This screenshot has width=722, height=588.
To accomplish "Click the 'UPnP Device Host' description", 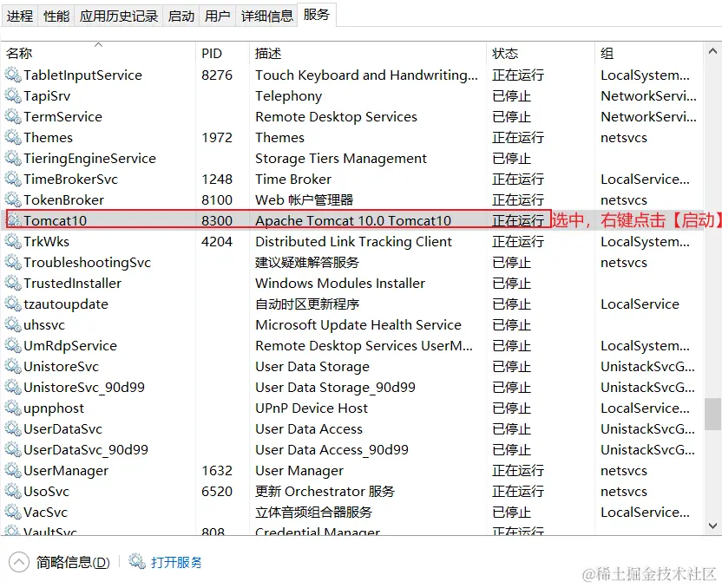I will [x=312, y=408].
